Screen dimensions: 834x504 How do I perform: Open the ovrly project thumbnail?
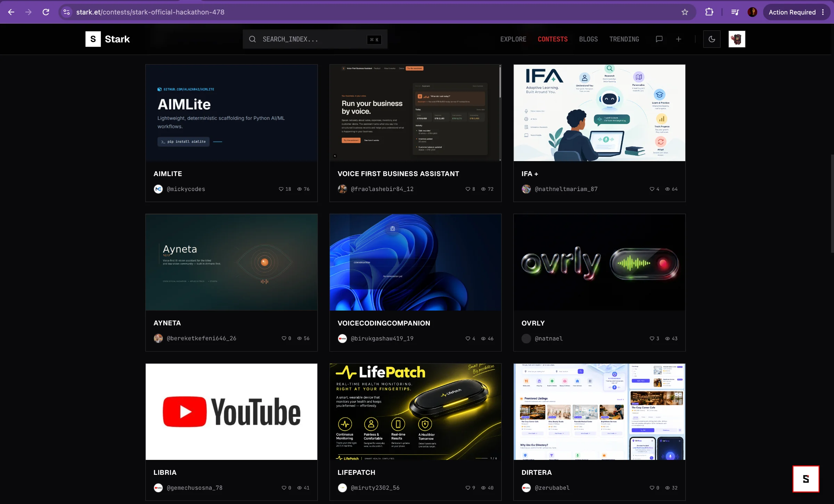click(599, 262)
